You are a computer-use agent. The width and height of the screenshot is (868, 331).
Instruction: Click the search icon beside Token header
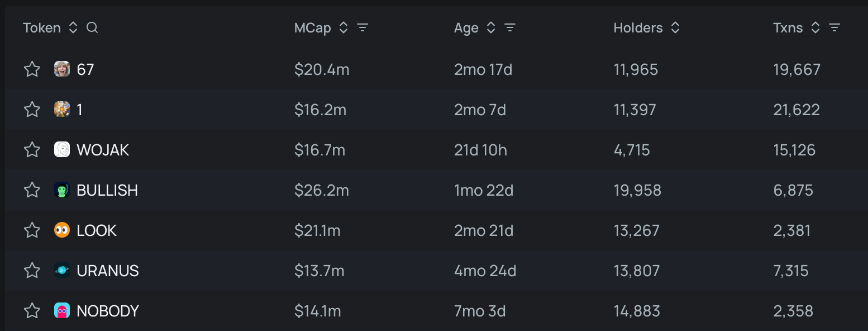coord(92,28)
